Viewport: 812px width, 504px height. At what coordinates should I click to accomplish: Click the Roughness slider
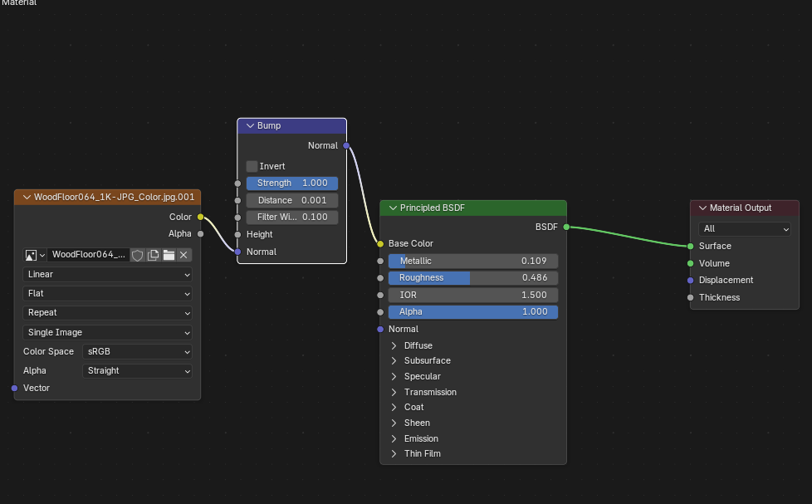pos(473,277)
